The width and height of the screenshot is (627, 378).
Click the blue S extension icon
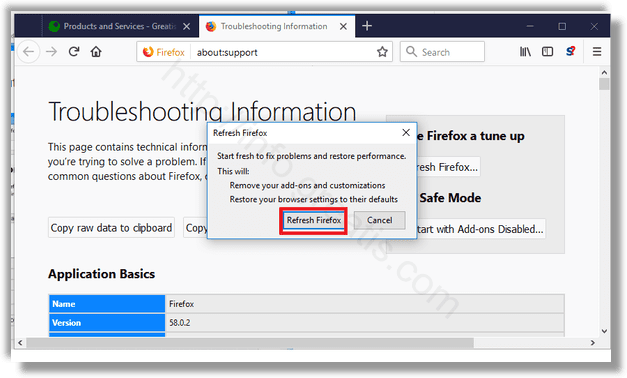click(x=571, y=51)
